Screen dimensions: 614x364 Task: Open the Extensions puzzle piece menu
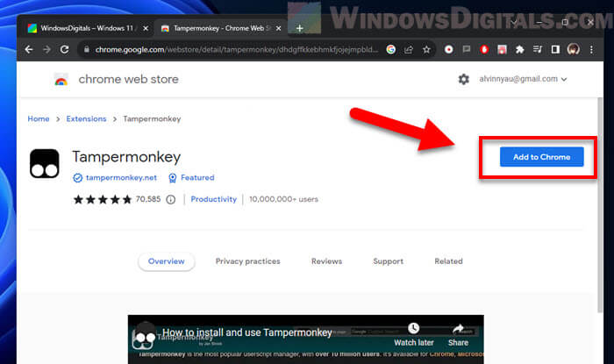coord(519,49)
